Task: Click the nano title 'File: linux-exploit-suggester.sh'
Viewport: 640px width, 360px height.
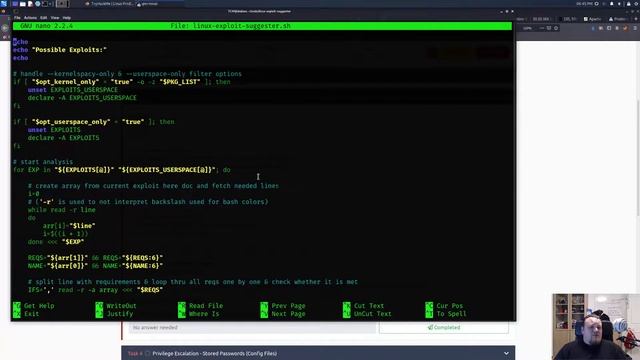Action: point(231,26)
